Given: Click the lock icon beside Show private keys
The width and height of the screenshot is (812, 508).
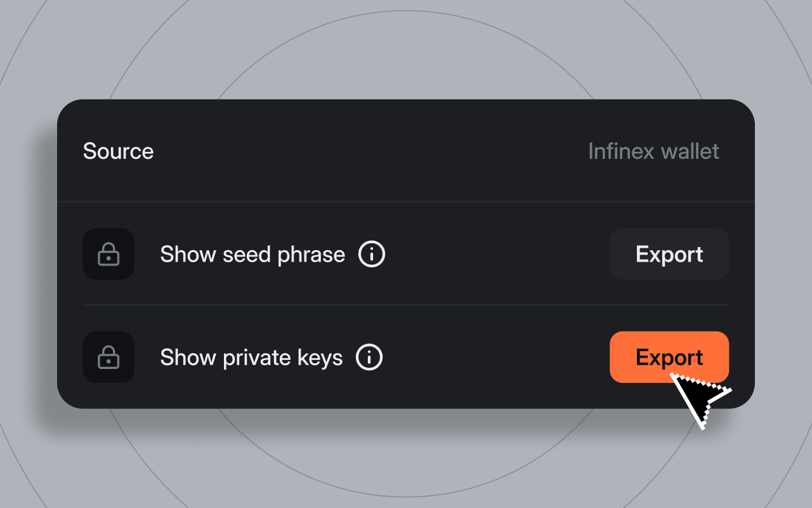Looking at the screenshot, I should [108, 357].
